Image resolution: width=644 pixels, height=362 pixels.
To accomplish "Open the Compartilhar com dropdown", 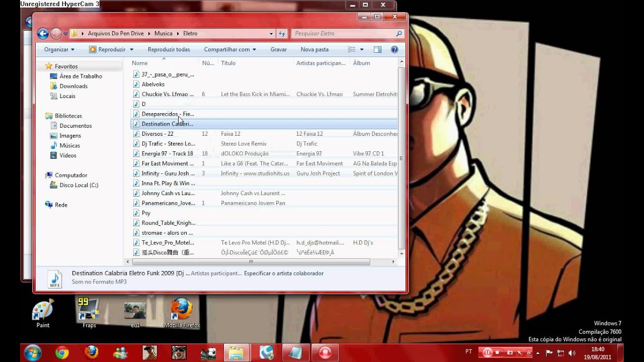I will (230, 49).
